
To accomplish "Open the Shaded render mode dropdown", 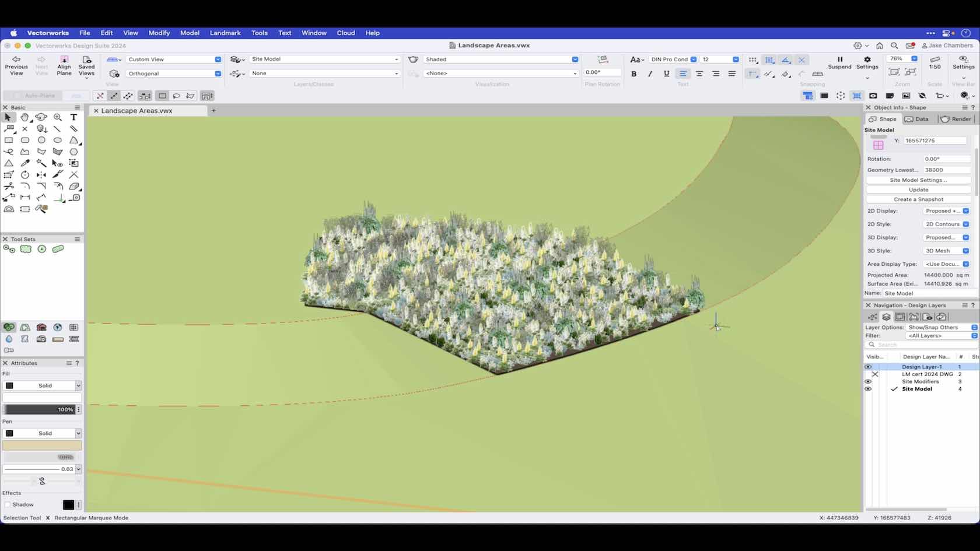I will 501,59.
